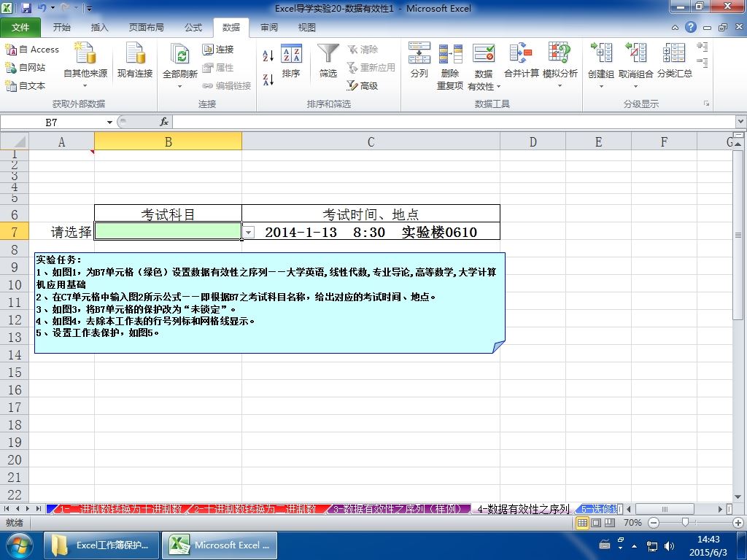Open the File (文件) tab
Viewport: 747px width, 560px height.
tap(20, 28)
